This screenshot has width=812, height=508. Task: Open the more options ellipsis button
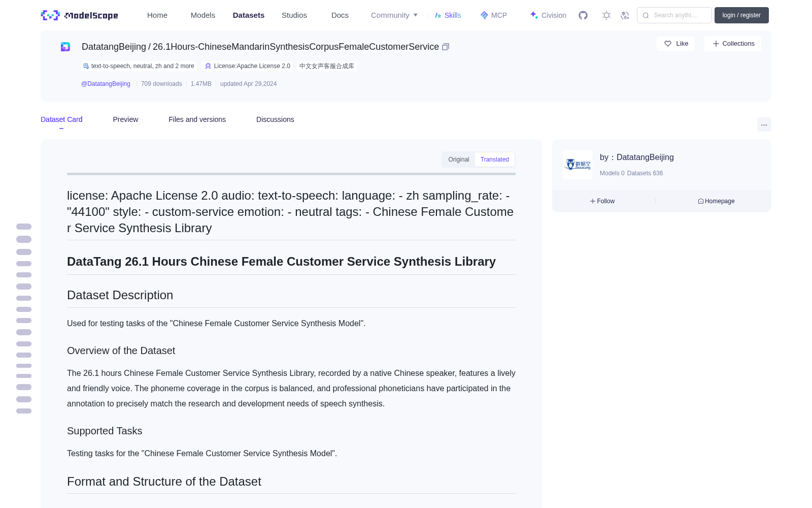click(764, 124)
